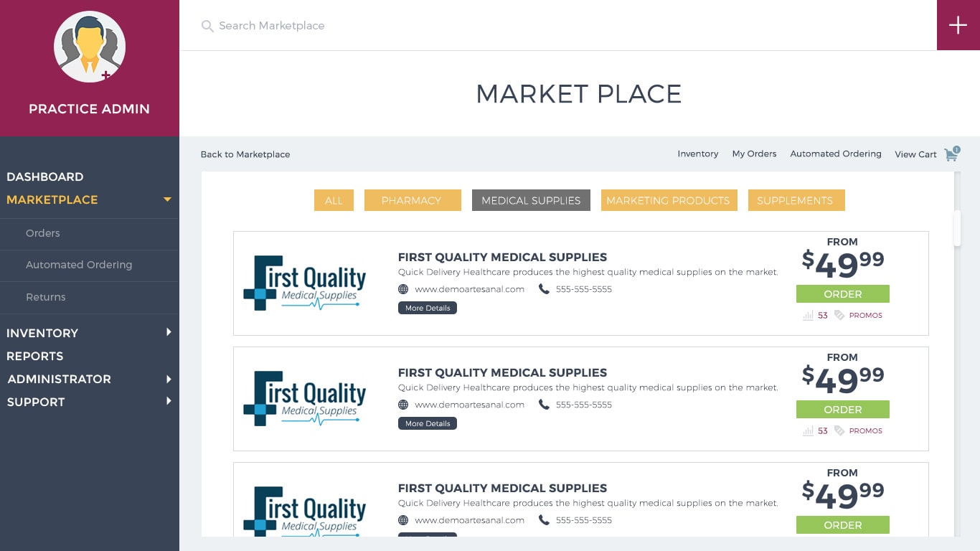Switch to the Supplements category filter
The image size is (980, 551).
(x=795, y=200)
